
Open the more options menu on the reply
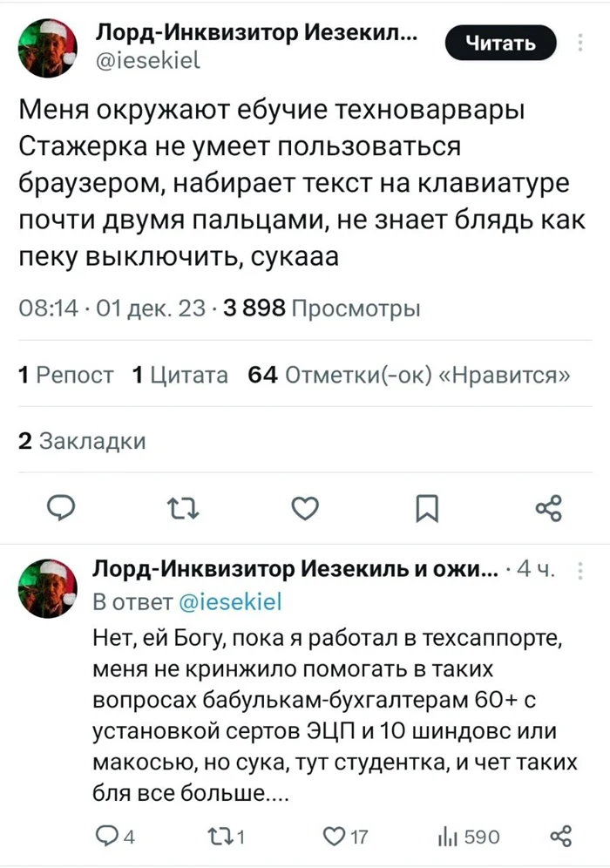586,568
